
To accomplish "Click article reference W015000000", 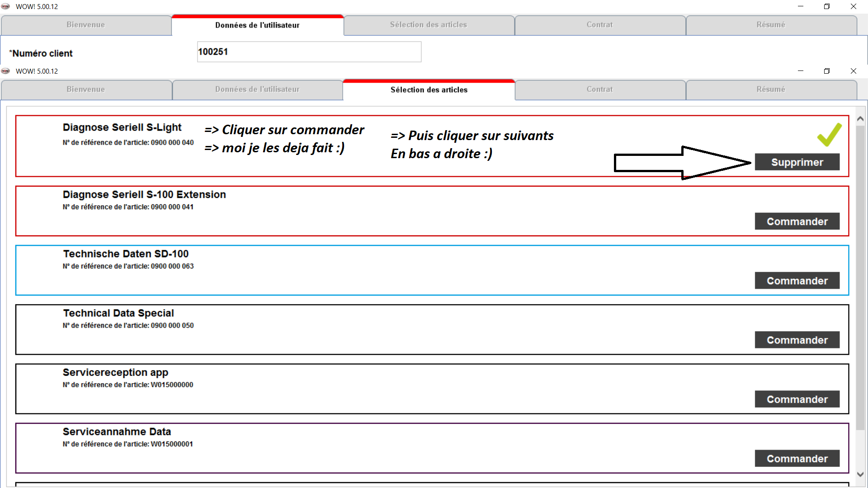I will pos(172,385).
